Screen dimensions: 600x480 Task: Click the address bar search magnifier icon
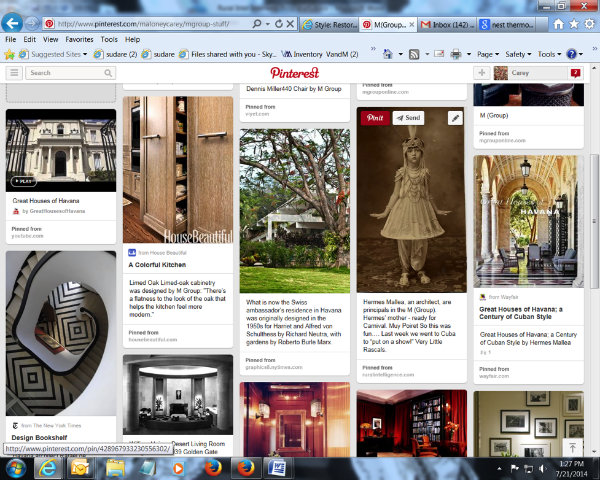[257, 24]
